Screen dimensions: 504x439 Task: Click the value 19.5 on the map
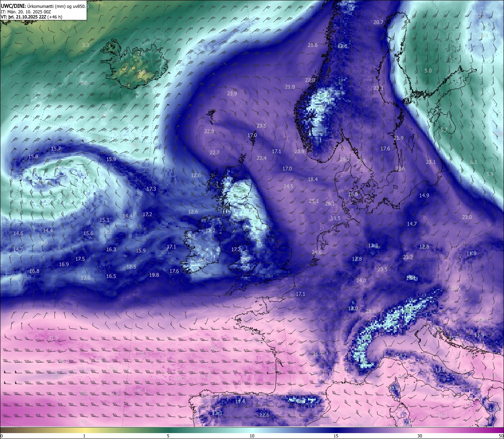coord(335,218)
